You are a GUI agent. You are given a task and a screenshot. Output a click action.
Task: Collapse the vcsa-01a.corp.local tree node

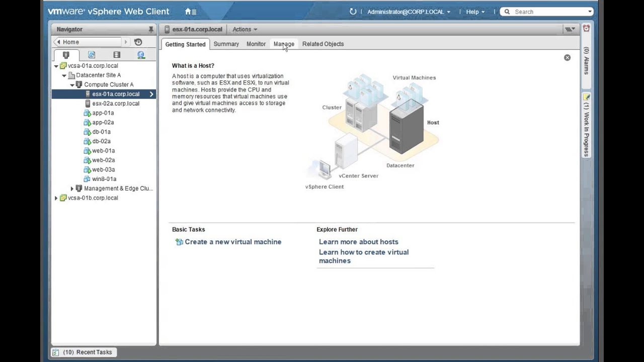(56, 66)
